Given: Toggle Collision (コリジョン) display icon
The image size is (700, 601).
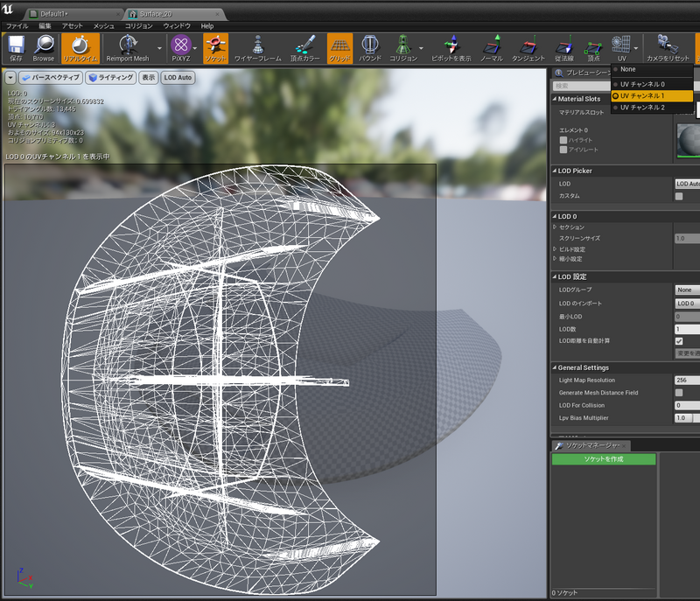Looking at the screenshot, I should coord(403,48).
